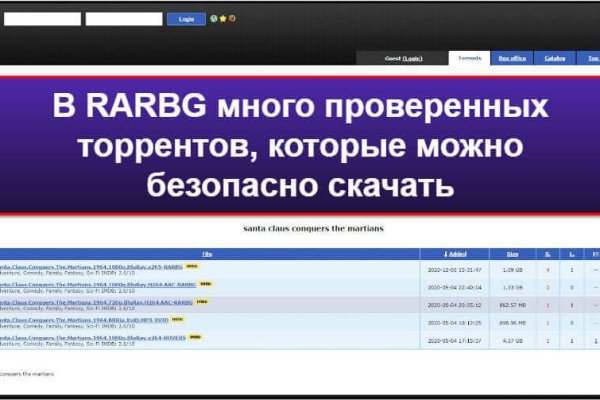This screenshot has height=400, width=600.
Task: Click the green globe icon beside Login
Action: pyautogui.click(x=213, y=18)
